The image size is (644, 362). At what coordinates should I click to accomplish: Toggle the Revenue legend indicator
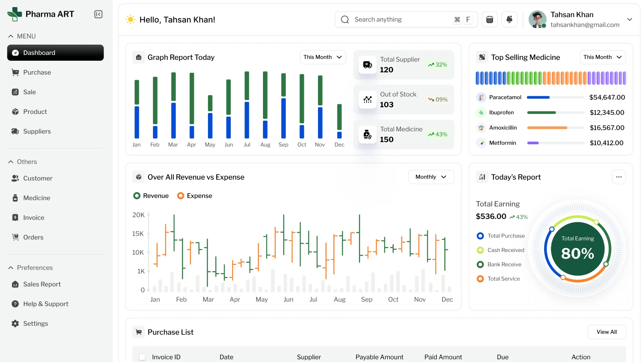[137, 195]
